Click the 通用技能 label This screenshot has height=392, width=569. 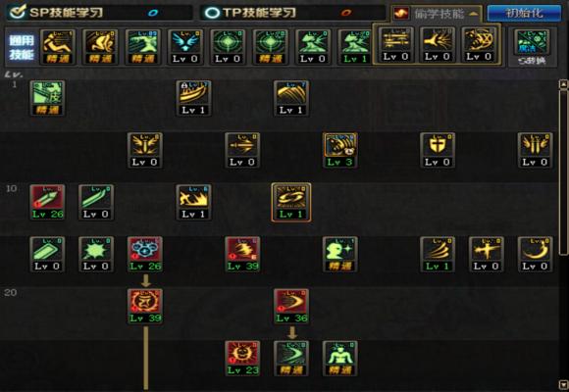click(x=22, y=47)
